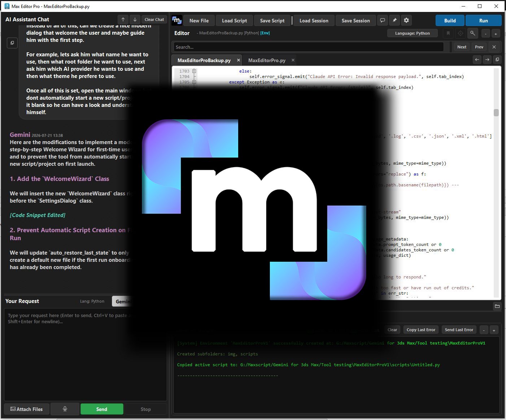Image resolution: width=506 pixels, height=420 pixels.
Task: Click Copy Last Error
Action: tap(421, 330)
